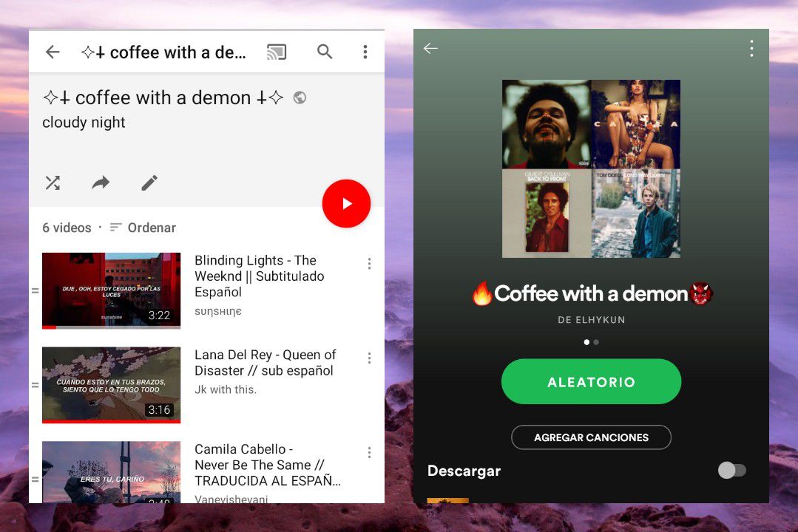Edit playlist with pencil icon
The height and width of the screenshot is (532, 798).
pos(149,183)
